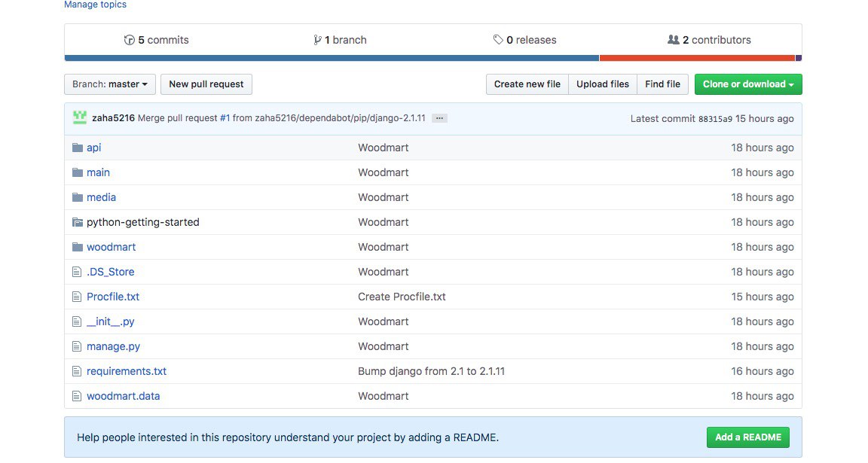Open the main folder link
This screenshot has width=868, height=463.
click(x=98, y=172)
